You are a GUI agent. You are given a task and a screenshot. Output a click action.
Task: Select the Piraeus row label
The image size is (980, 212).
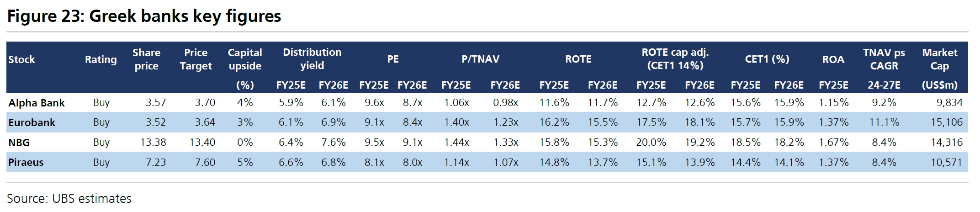[26, 162]
